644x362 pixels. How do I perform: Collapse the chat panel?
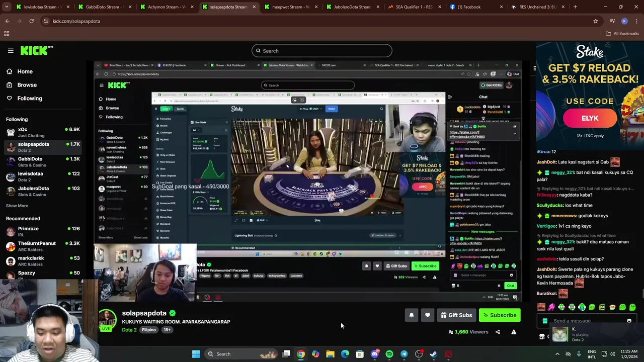tap(535, 68)
